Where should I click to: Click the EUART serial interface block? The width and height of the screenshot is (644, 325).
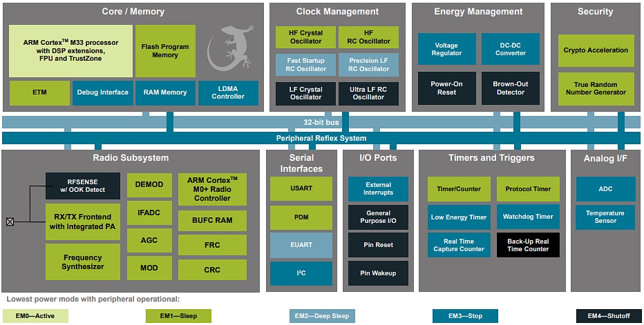301,245
